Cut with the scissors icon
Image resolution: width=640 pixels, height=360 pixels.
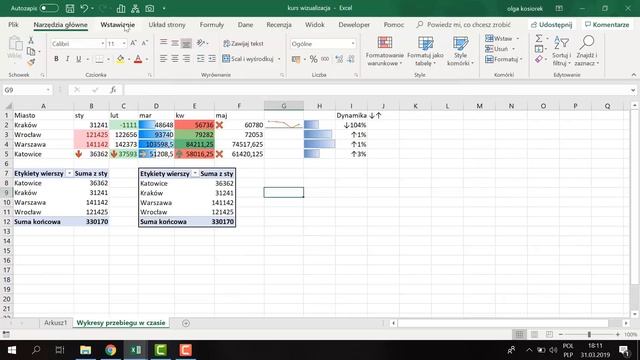pos(31,40)
